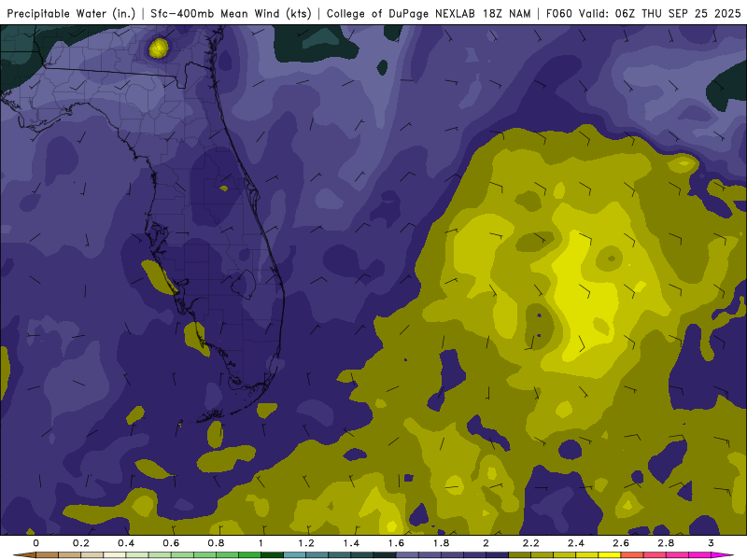Click the '1.8' label on the color scale
The height and width of the screenshot is (560, 747).
pos(441,543)
